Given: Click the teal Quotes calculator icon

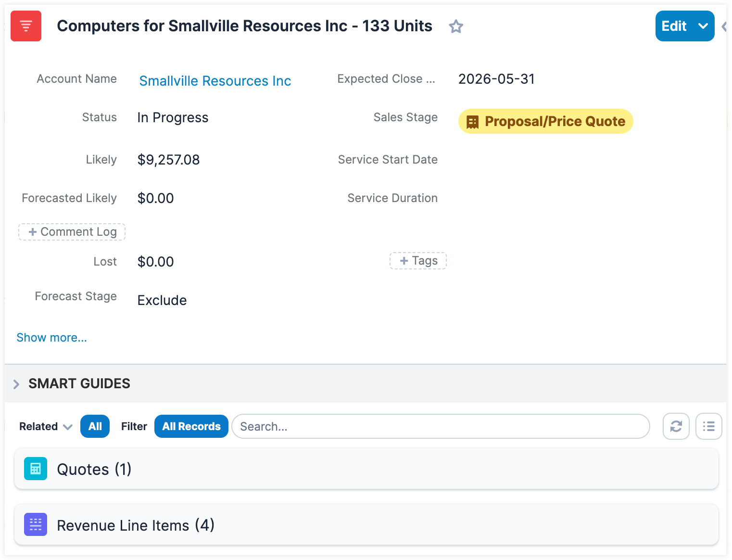Looking at the screenshot, I should pyautogui.click(x=36, y=469).
